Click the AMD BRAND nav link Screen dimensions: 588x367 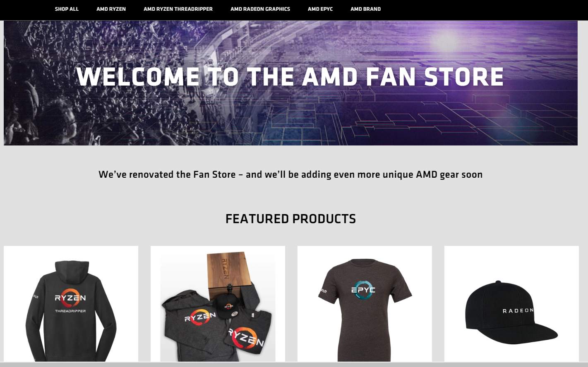365,9
